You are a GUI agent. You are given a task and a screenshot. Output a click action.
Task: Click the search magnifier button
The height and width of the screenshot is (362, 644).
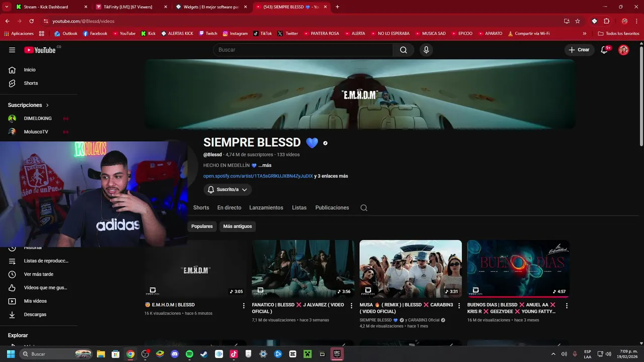(404, 50)
